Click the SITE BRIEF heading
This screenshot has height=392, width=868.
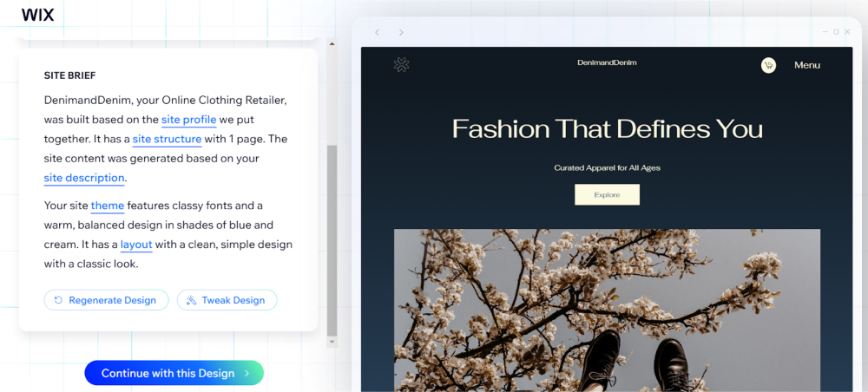pyautogui.click(x=70, y=75)
